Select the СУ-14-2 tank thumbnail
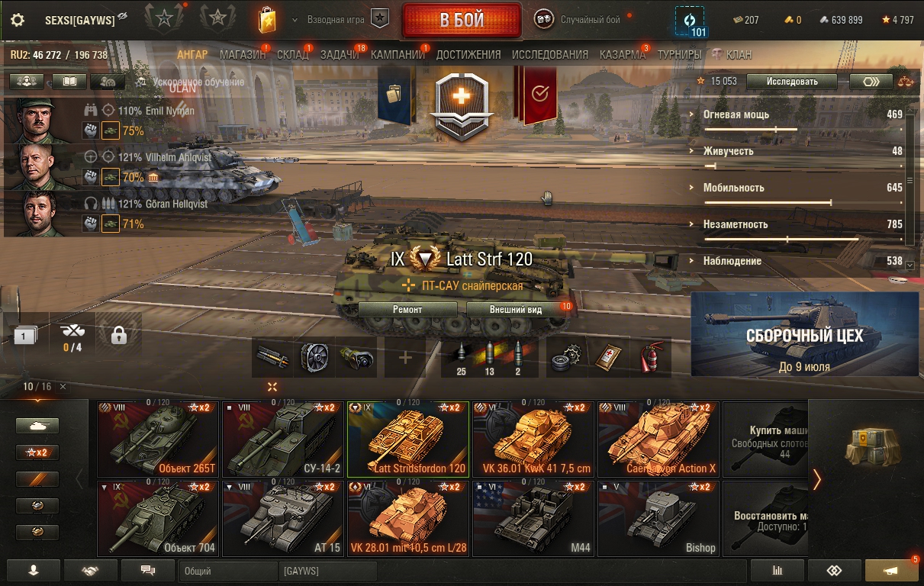924x586 pixels. 283,439
